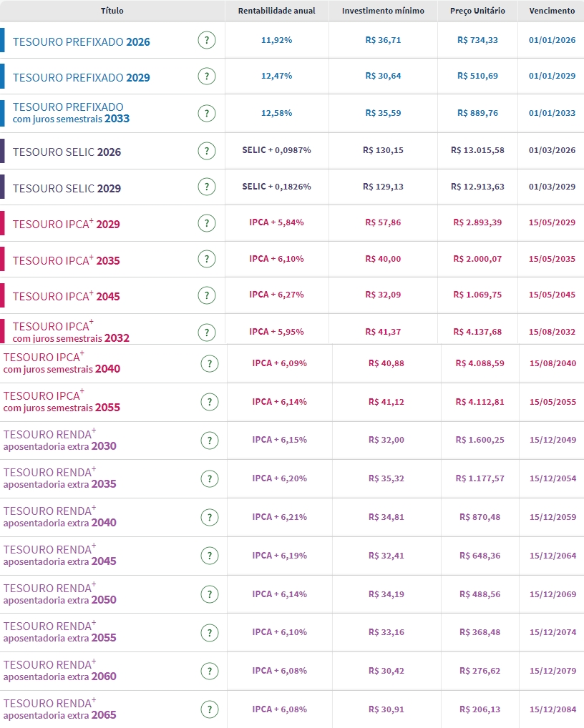Click help icon for Tesouro Prefixado 2026

(206, 41)
